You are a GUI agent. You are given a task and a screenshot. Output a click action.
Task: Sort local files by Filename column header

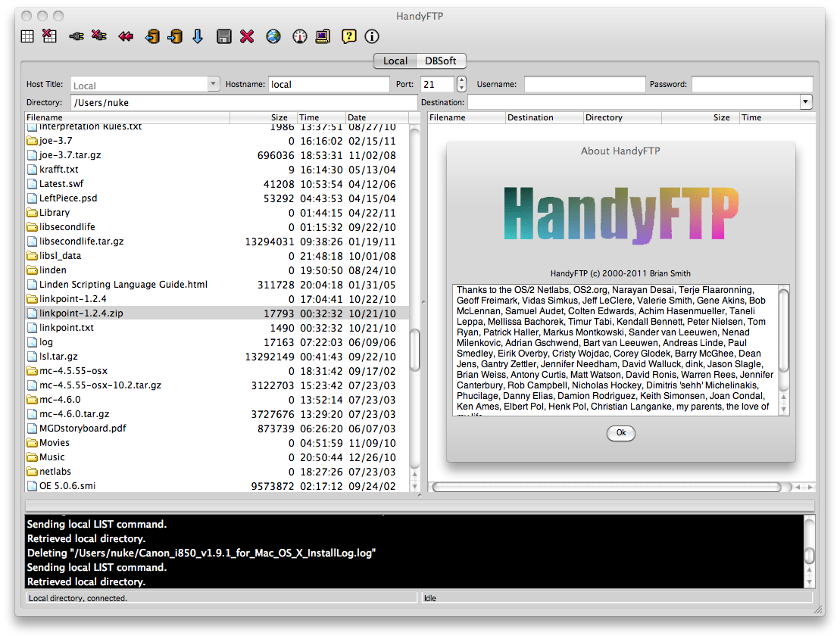coord(127,117)
